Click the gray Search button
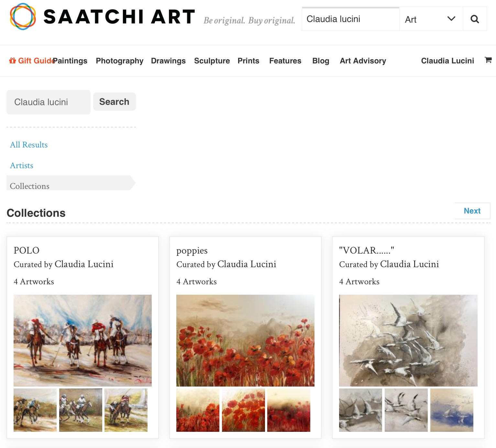The width and height of the screenshot is (496, 448). tap(114, 102)
